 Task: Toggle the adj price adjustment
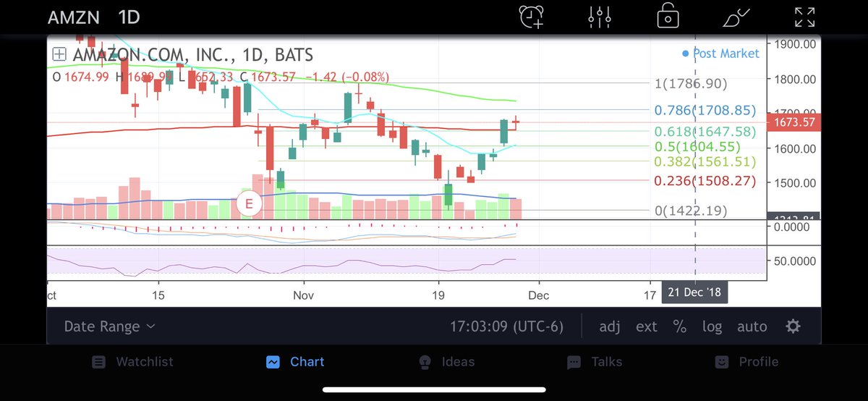pos(610,326)
